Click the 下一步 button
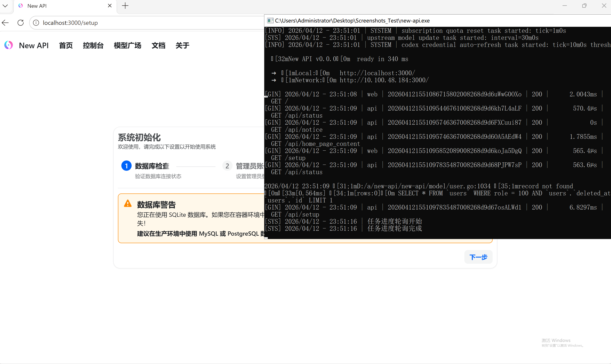 click(478, 257)
